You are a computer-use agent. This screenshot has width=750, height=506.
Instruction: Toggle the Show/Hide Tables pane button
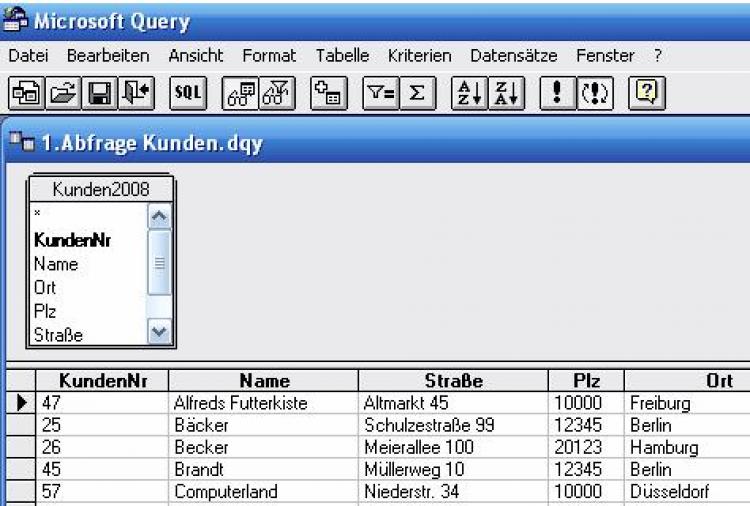[x=240, y=93]
